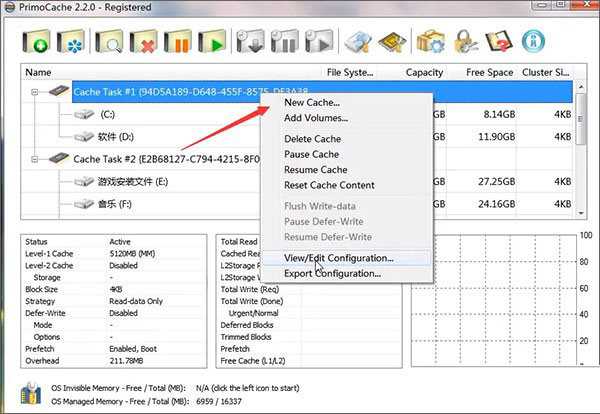Choose Reset Cache Content in context menu

329,185
